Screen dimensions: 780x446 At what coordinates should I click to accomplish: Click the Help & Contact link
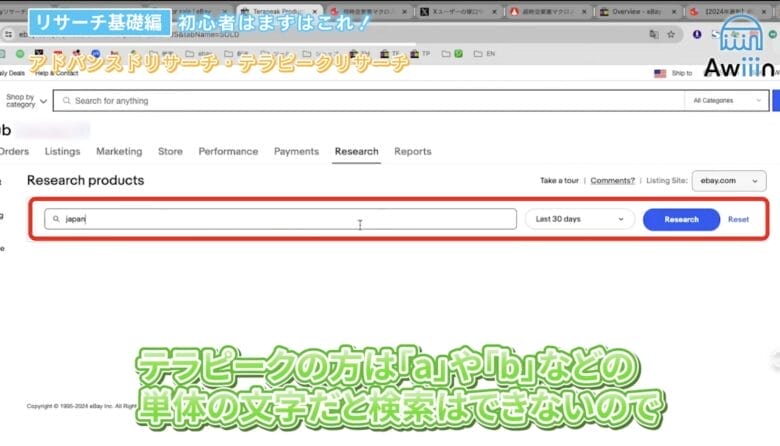[57, 73]
